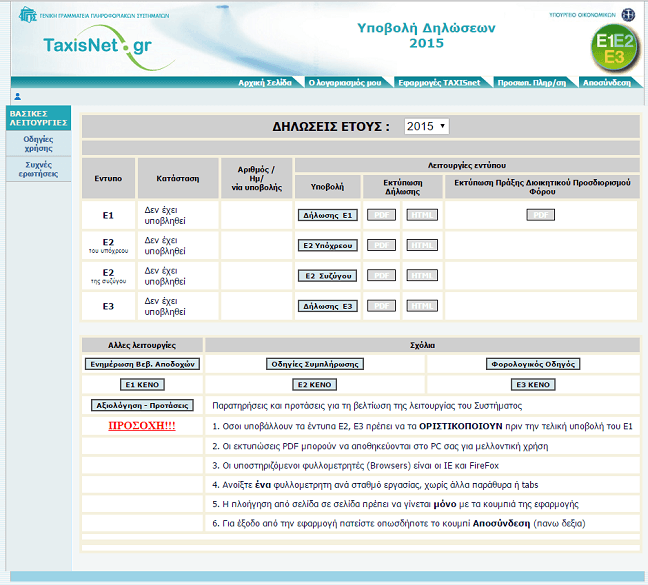This screenshot has width=648, height=585.
Task: Click Εντυπο column header
Action: coord(108,178)
